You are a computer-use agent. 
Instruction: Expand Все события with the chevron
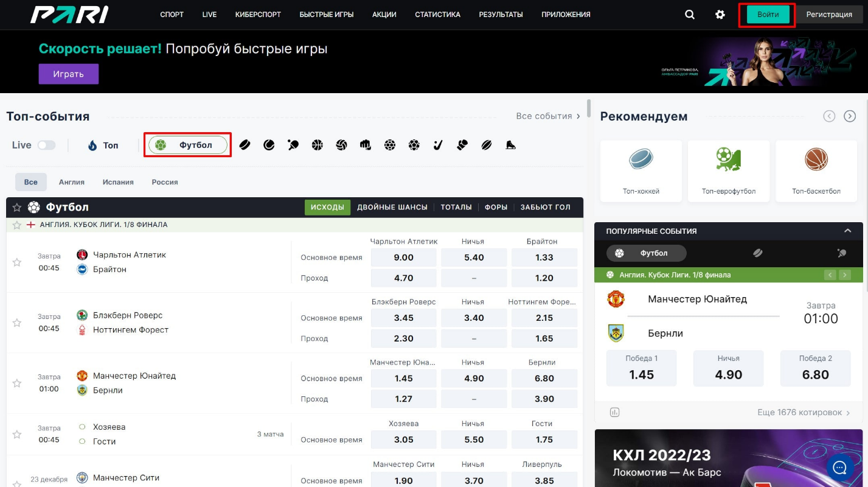(x=578, y=116)
